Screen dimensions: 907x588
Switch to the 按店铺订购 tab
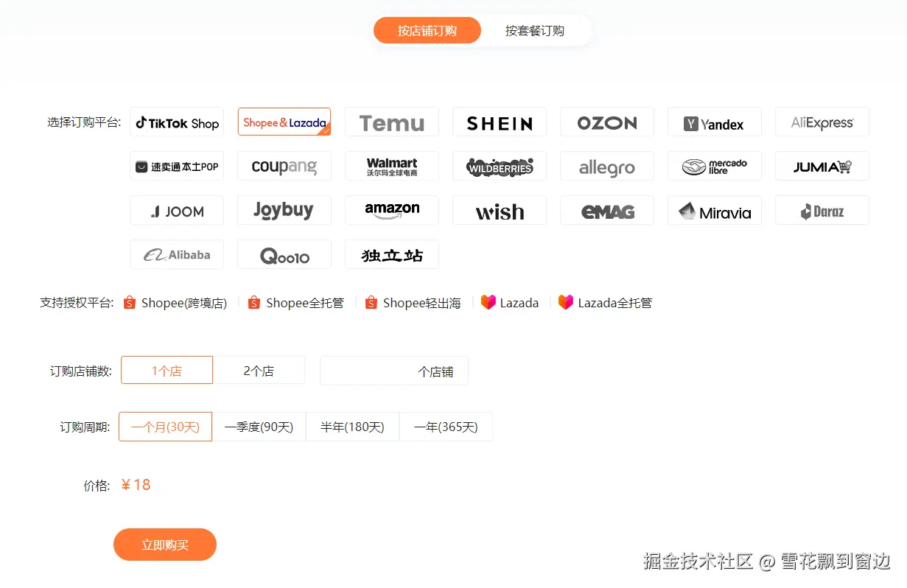pyautogui.click(x=427, y=31)
